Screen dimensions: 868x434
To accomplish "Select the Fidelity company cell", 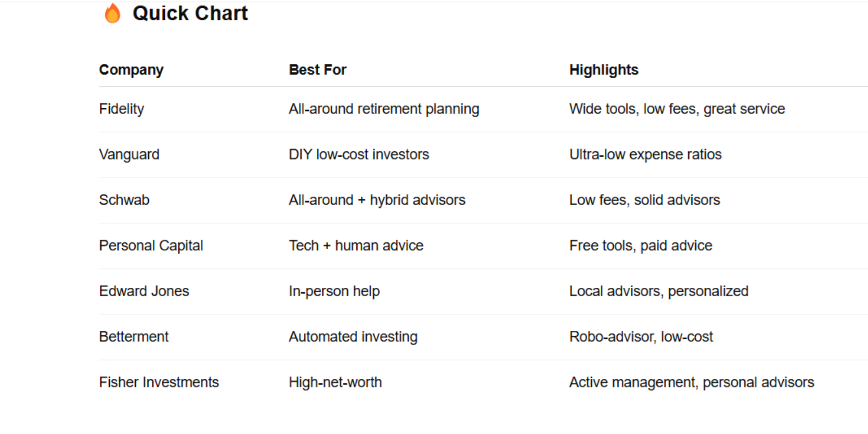I will tap(121, 109).
